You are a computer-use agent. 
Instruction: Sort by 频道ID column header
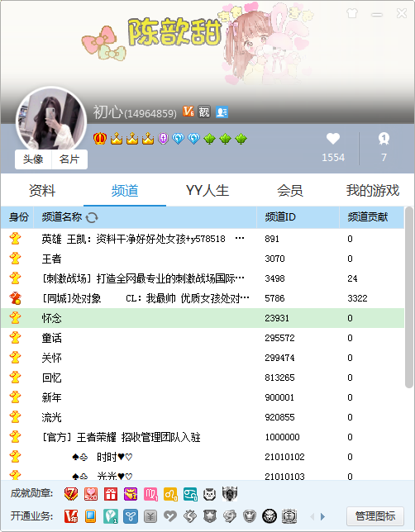pyautogui.click(x=298, y=217)
